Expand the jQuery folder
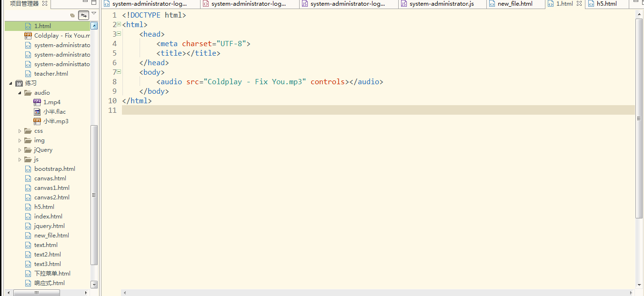644x296 pixels. 20,150
